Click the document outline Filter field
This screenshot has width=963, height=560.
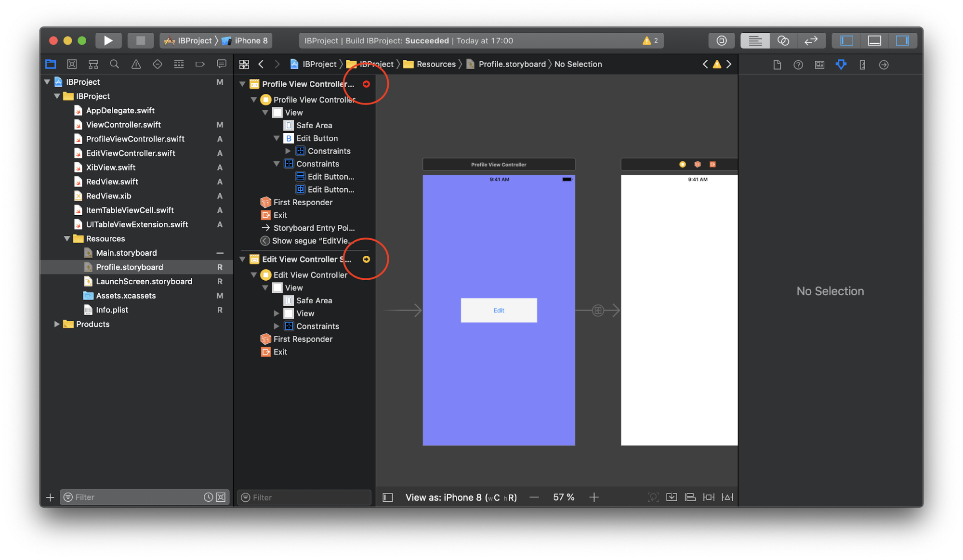(x=308, y=497)
